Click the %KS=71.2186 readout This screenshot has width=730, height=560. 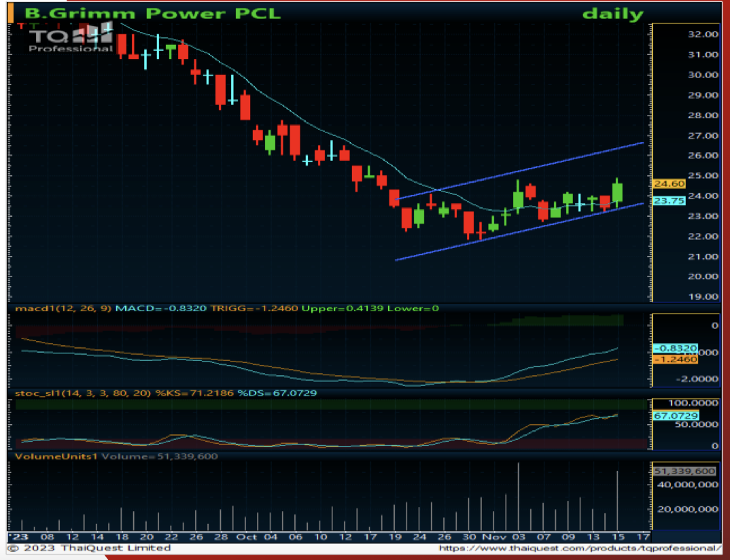194,393
